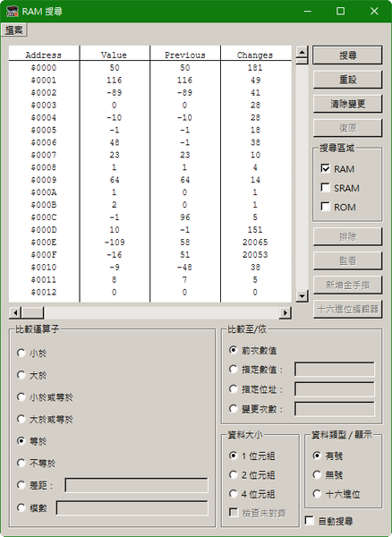Select 有號 data type
Image resolution: width=392 pixels, height=537 pixels.
click(x=317, y=456)
